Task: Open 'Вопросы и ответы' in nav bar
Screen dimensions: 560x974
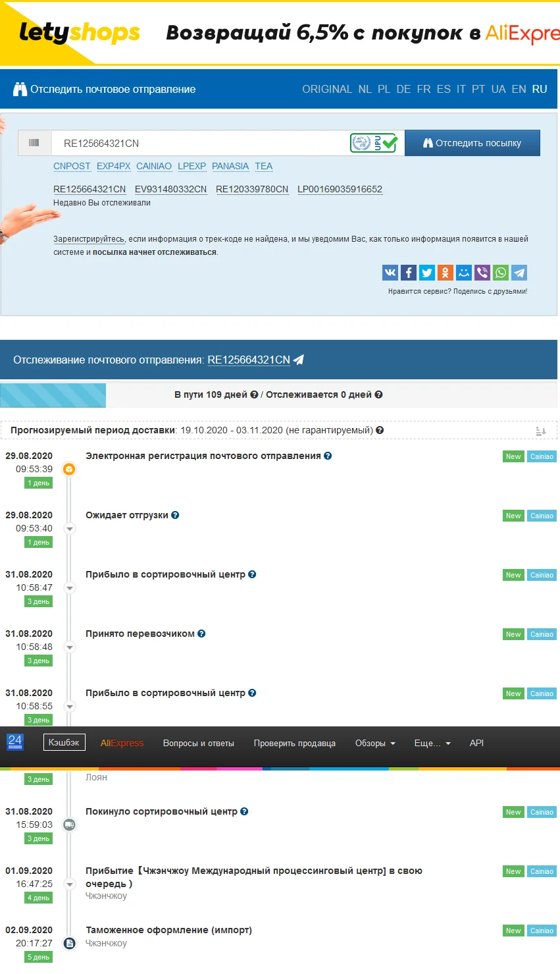Action: pos(199,743)
